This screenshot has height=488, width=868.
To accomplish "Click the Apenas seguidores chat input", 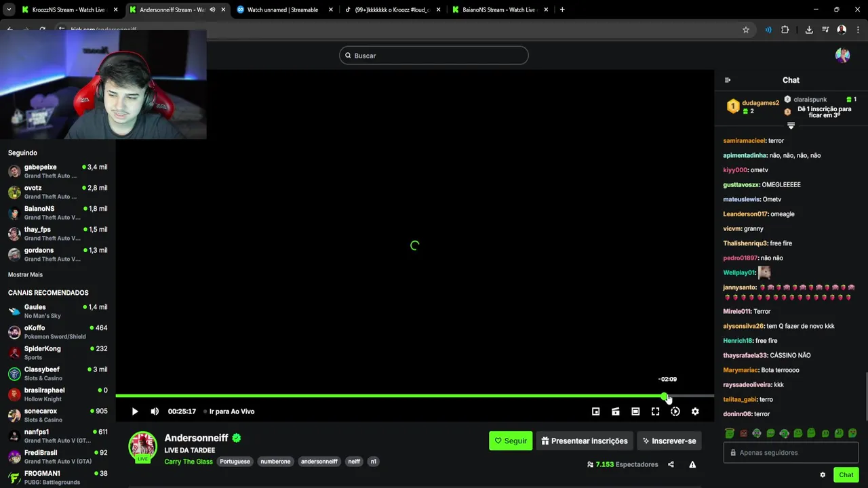I will click(x=791, y=453).
